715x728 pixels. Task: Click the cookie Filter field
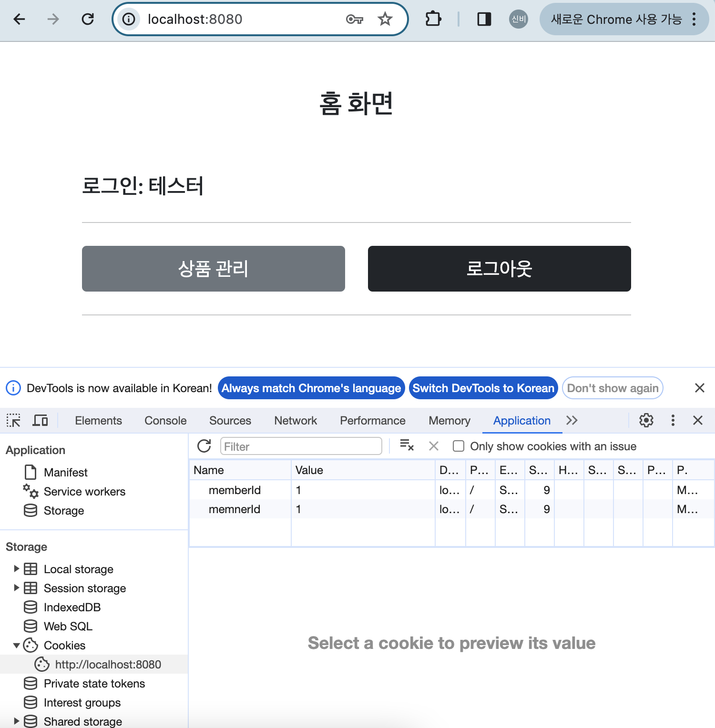click(301, 446)
